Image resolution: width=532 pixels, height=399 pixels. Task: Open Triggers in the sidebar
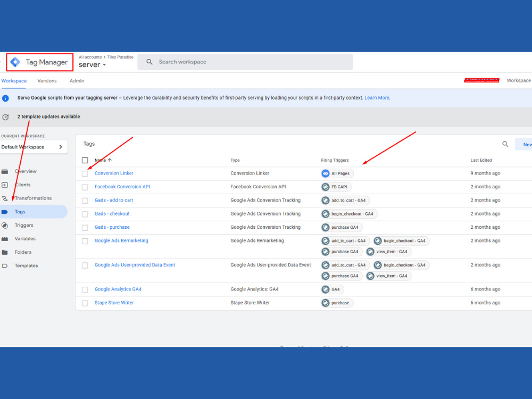(24, 225)
